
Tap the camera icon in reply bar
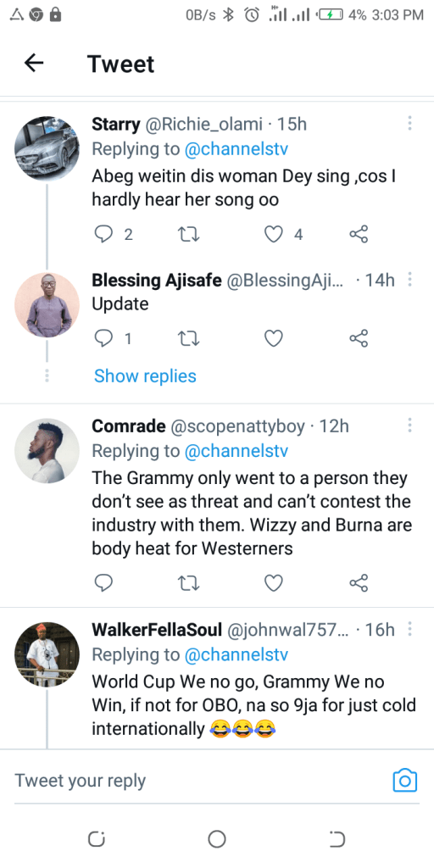404,781
